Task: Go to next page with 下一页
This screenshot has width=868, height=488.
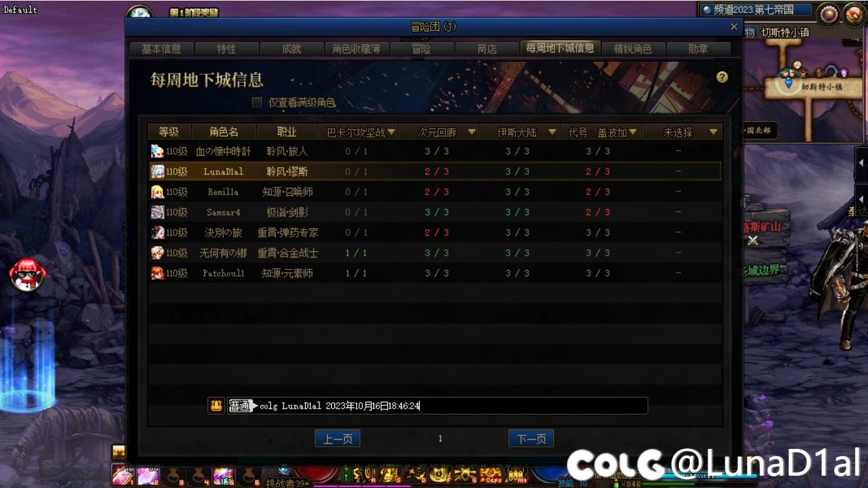Action: tap(531, 439)
